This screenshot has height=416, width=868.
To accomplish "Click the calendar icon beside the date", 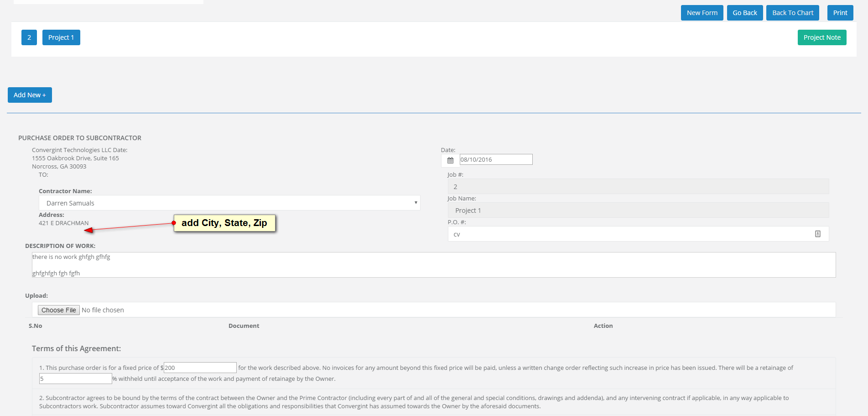I will [x=450, y=160].
